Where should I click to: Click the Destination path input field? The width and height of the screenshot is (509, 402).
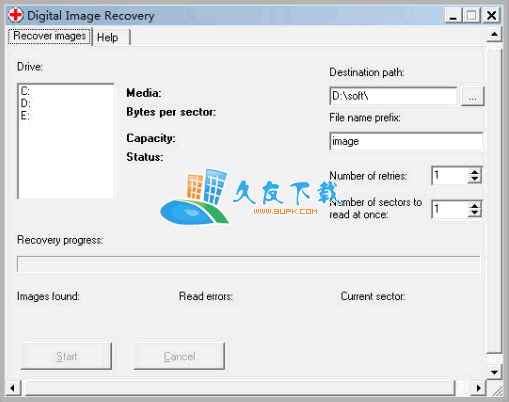click(393, 96)
